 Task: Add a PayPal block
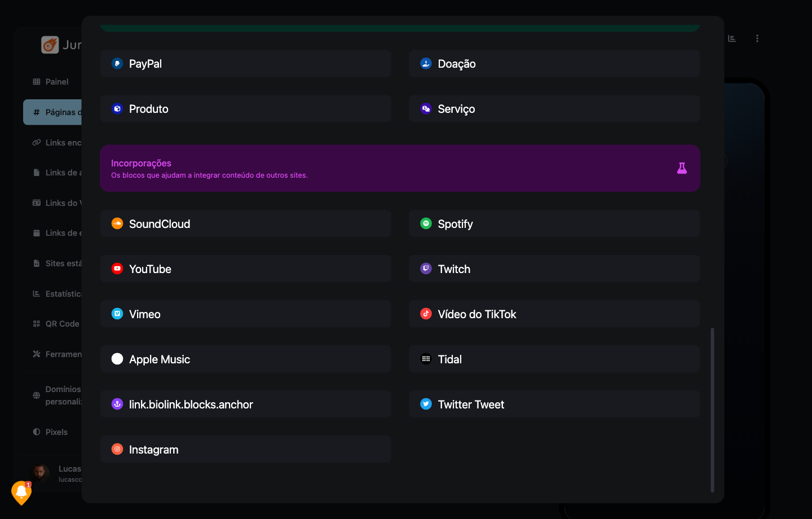coord(246,64)
